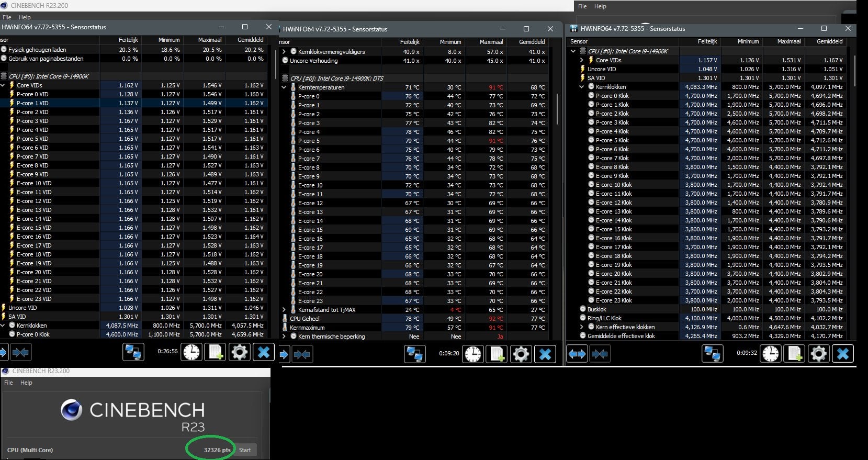Click the Cinebench logo in the bottom panel
Viewport: 868px width, 460px height.
(x=71, y=410)
